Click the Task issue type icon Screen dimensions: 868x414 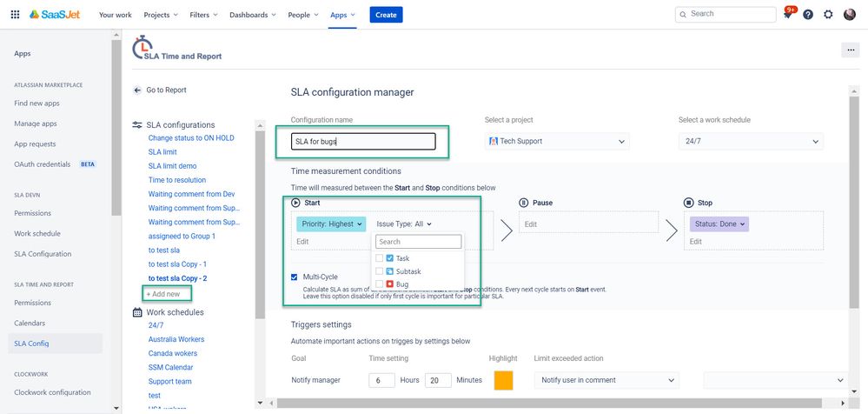390,258
